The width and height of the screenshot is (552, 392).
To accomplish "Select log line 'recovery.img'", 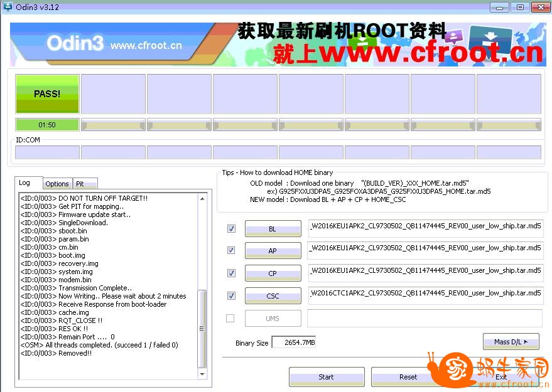I will [60, 263].
